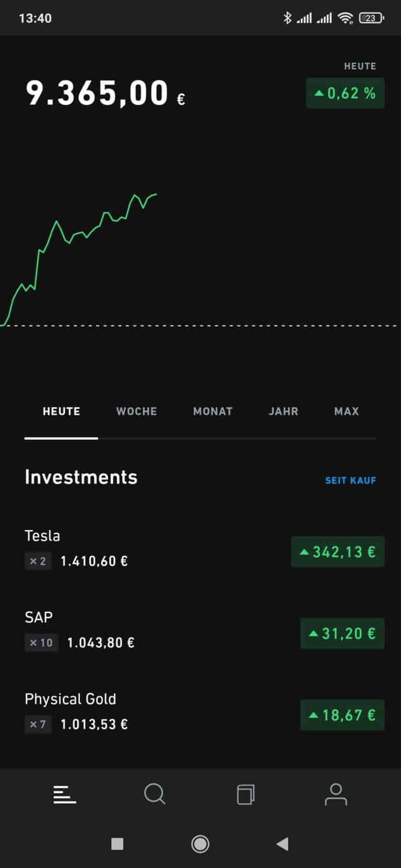Tap the battery indicator in the status bar
The width and height of the screenshot is (401, 868).
371,18
